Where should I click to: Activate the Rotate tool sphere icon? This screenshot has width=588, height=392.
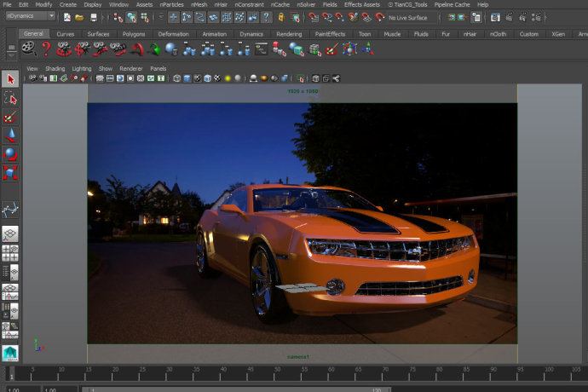tap(10, 154)
